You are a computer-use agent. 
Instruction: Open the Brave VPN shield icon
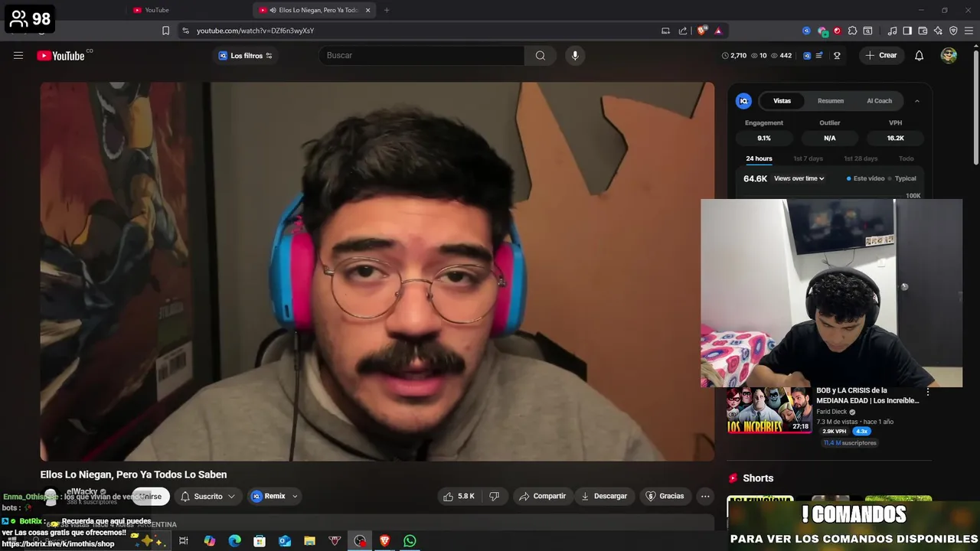pyautogui.click(x=953, y=31)
